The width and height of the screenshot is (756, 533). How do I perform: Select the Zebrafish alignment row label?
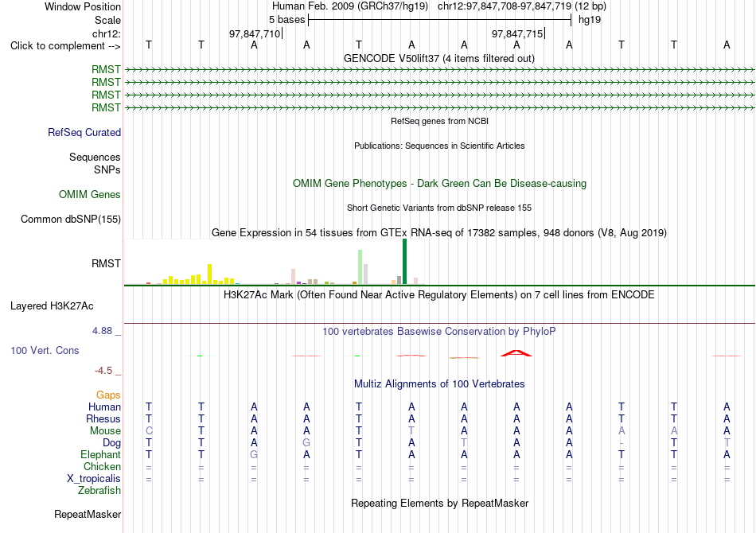click(99, 491)
